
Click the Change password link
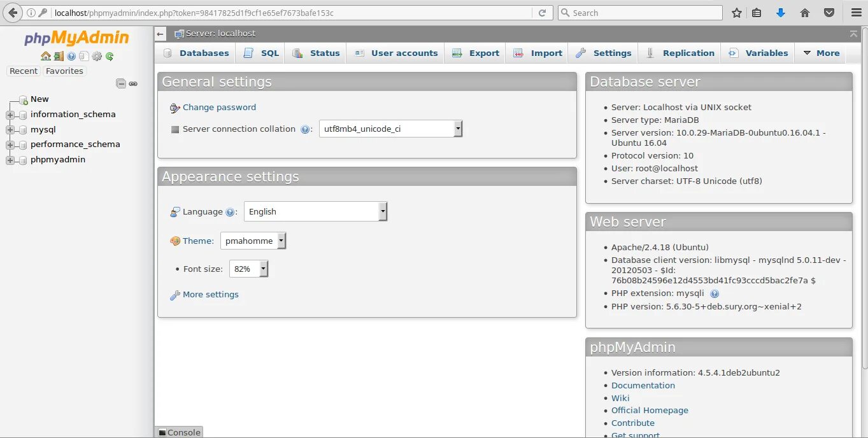(x=219, y=108)
